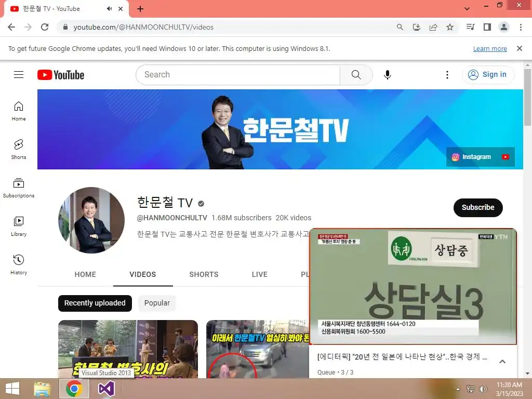Close the 한문철 TV browser tab
This screenshot has height=399, width=532.
[x=121, y=9]
